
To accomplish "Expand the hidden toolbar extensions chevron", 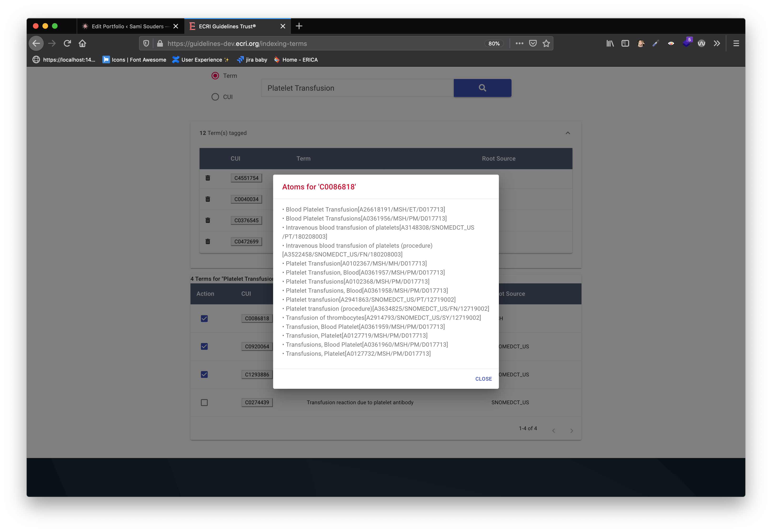I will (x=717, y=43).
